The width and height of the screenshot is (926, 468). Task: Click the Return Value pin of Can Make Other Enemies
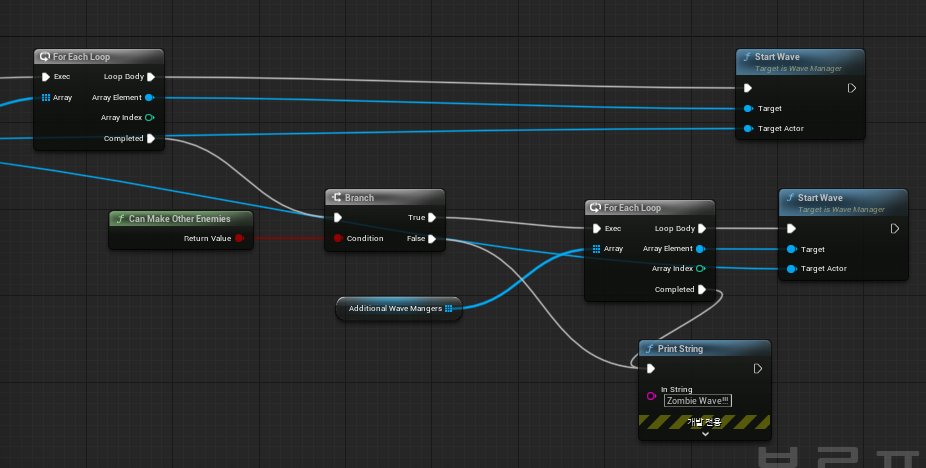click(239, 238)
